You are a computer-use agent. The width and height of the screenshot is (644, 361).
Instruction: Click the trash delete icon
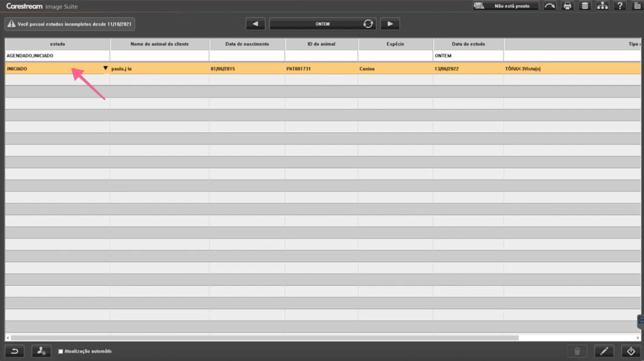point(577,351)
